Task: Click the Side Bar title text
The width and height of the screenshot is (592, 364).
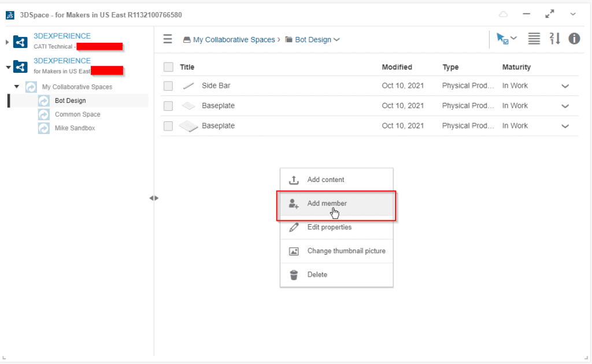Action: 216,86
